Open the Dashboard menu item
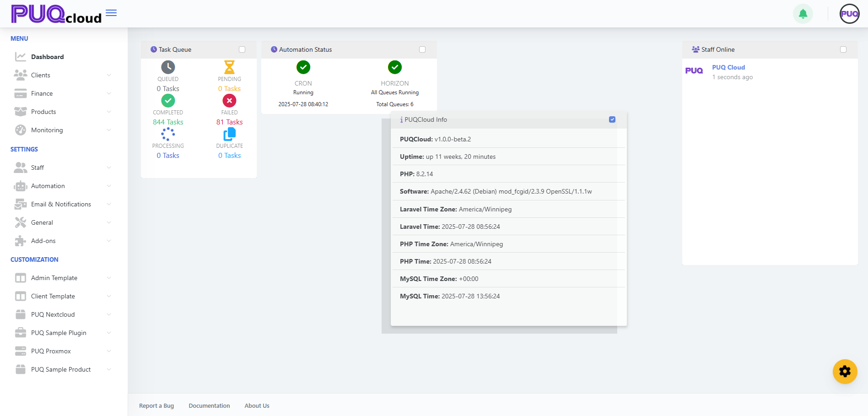The height and width of the screenshot is (416, 868). [64, 57]
